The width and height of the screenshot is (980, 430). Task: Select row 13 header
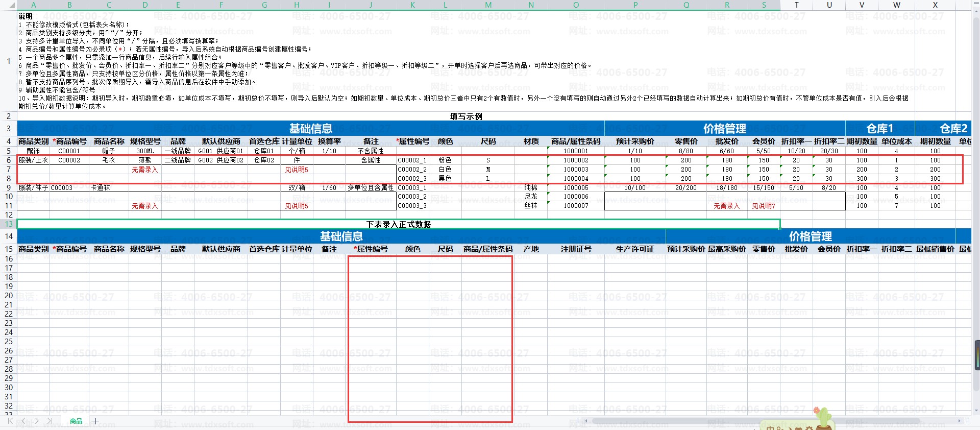point(9,224)
